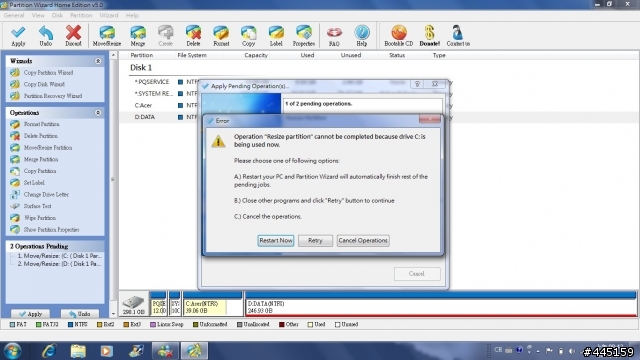Open Windows Media Player from taskbar

click(107, 351)
